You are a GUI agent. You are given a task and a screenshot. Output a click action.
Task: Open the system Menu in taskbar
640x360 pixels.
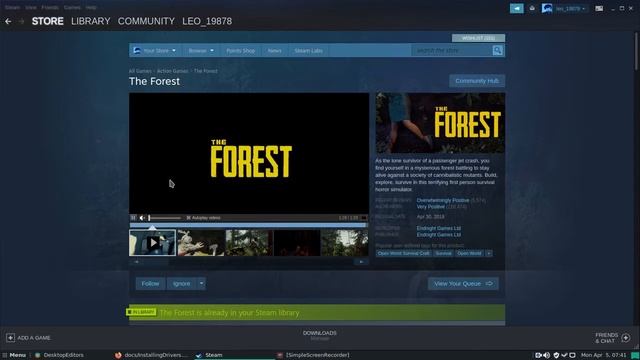pyautogui.click(x=14, y=355)
